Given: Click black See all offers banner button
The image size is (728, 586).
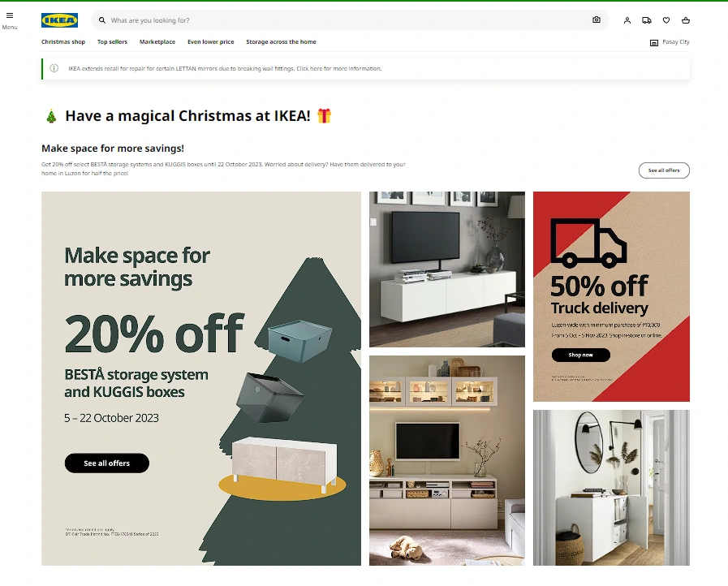Looking at the screenshot, I should coord(107,463).
